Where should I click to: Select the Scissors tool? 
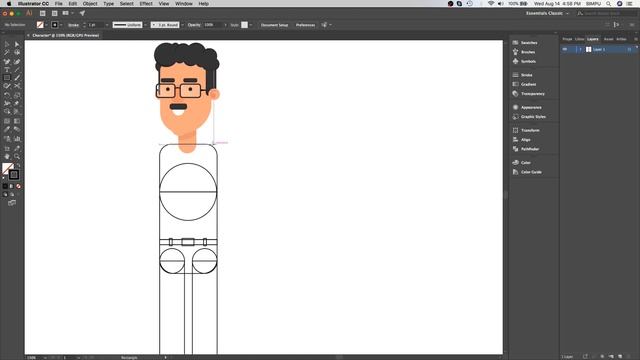click(x=17, y=86)
